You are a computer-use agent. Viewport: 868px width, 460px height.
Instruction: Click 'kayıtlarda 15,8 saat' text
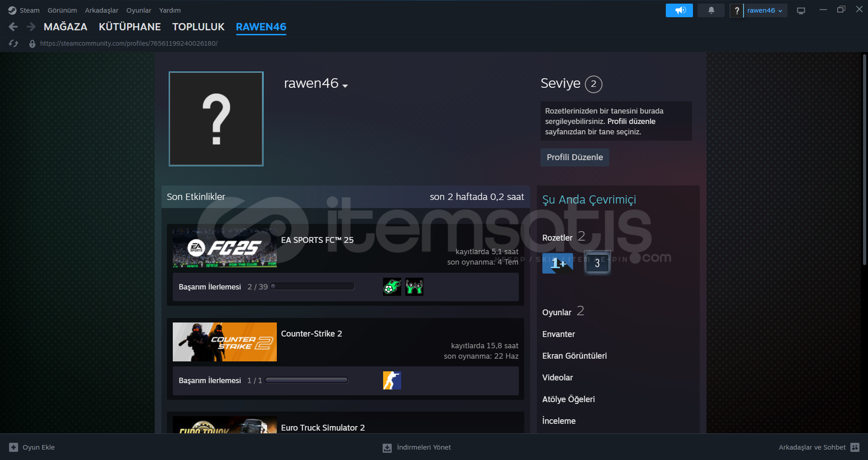[x=484, y=346]
